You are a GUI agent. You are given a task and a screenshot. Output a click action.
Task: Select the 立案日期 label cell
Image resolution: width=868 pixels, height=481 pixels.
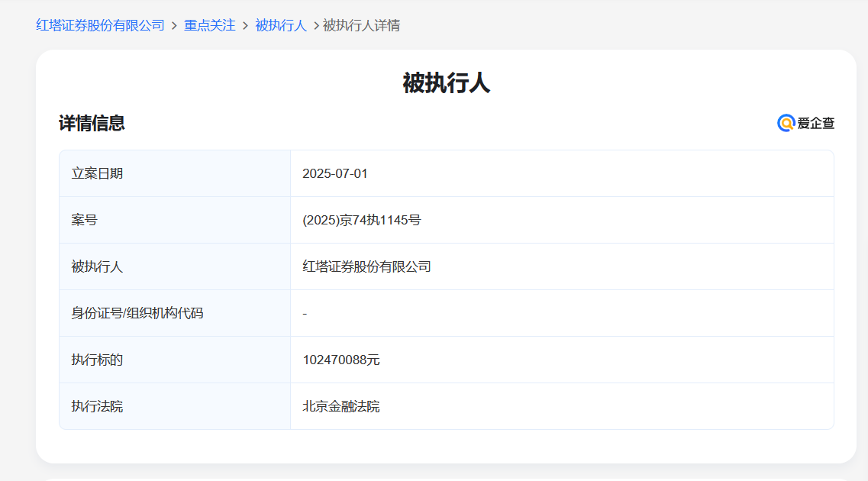(x=175, y=173)
